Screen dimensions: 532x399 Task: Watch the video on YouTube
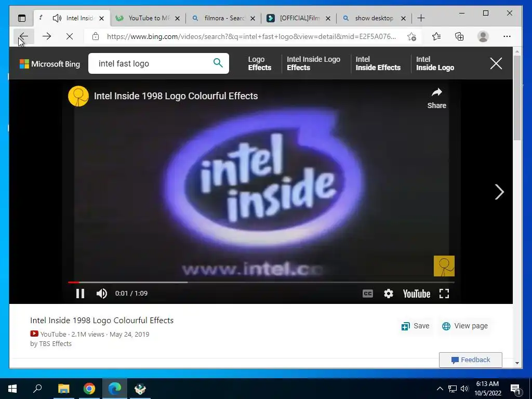click(x=416, y=294)
